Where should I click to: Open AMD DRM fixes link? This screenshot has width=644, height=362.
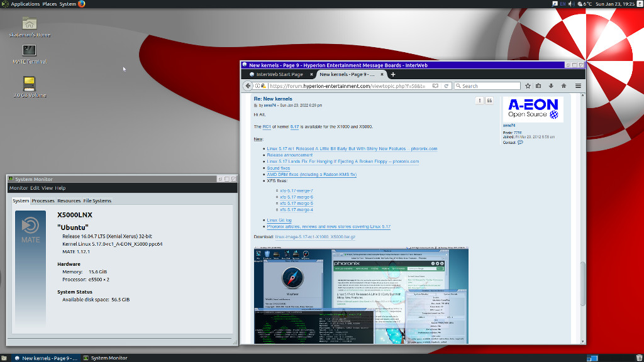pyautogui.click(x=312, y=175)
